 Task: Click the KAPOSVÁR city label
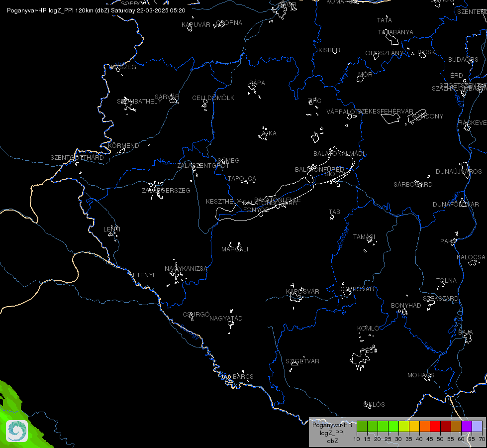pyautogui.click(x=302, y=291)
